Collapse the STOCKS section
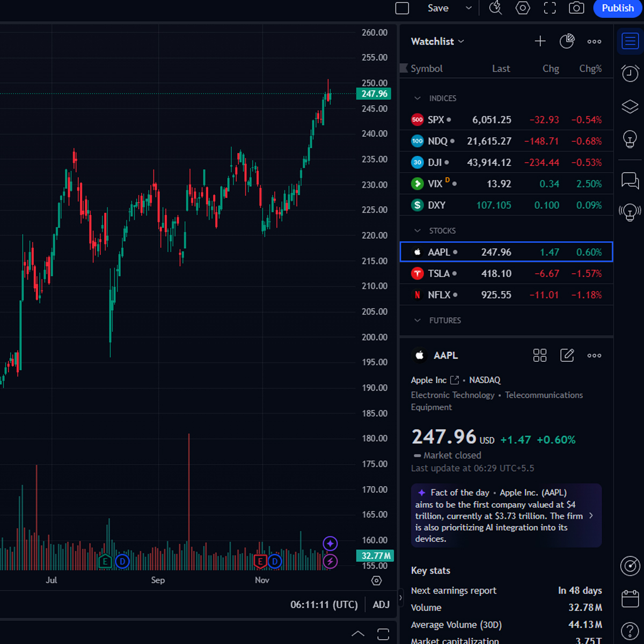644x644 pixels. (x=417, y=231)
